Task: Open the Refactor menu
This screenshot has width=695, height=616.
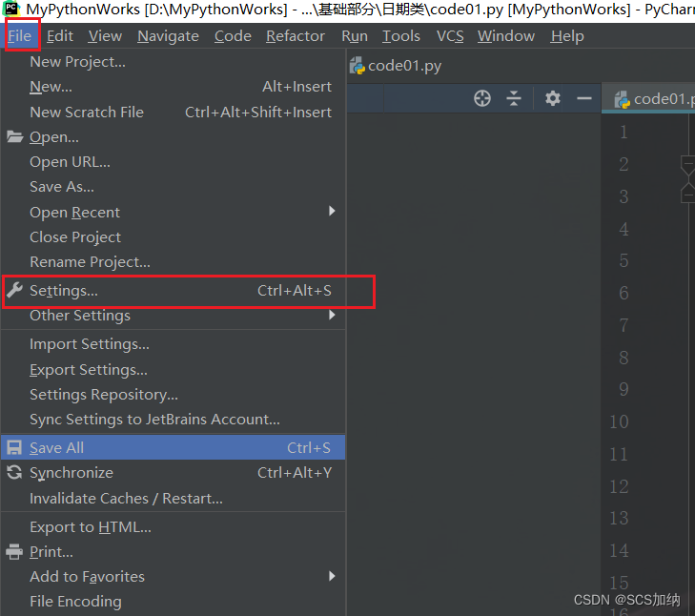Action: pos(296,36)
